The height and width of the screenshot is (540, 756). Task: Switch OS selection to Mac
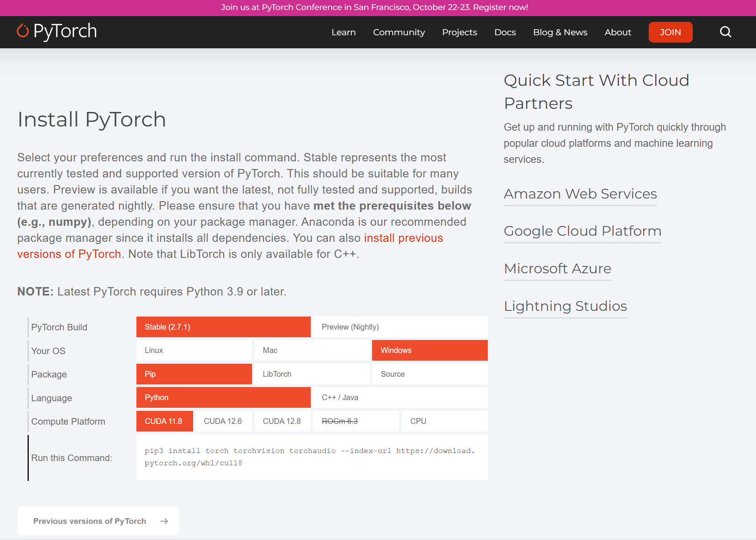click(x=312, y=350)
